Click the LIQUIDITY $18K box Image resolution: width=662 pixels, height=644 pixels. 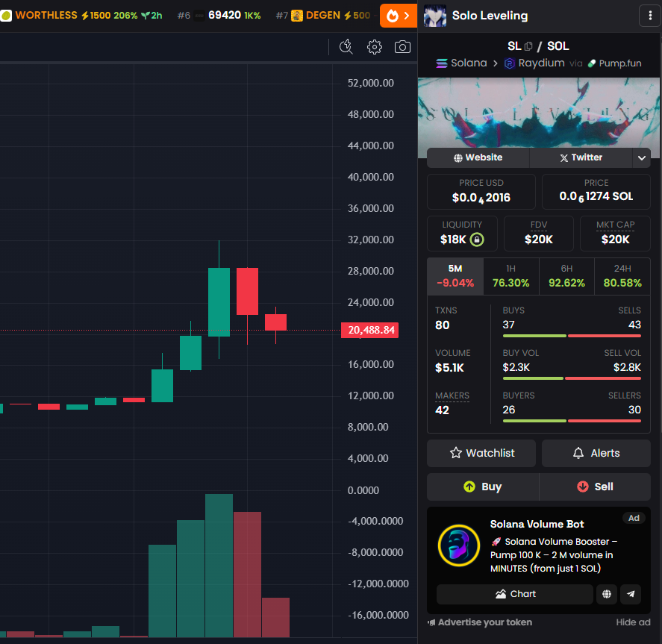pos(462,234)
